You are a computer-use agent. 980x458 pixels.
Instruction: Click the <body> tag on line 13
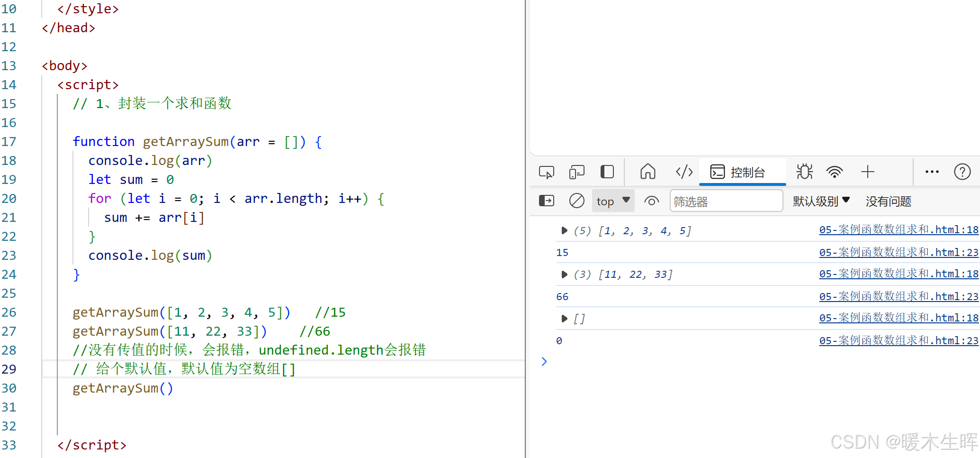64,66
